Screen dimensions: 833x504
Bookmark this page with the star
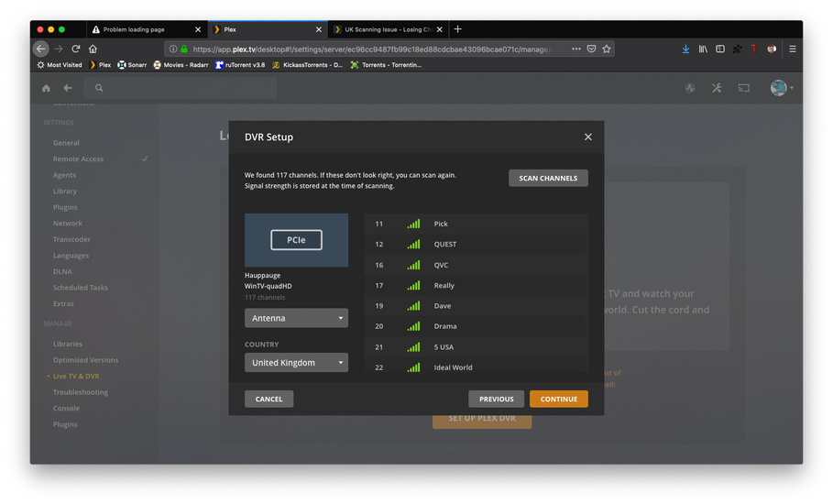[x=606, y=49]
